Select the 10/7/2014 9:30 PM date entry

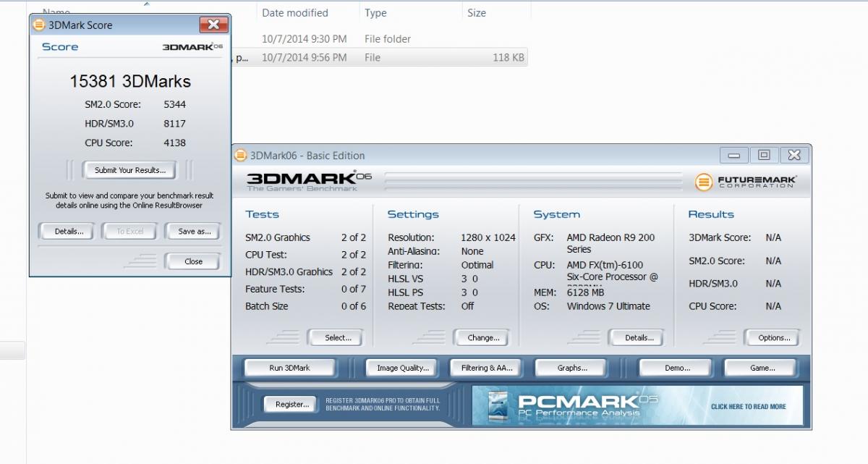(x=305, y=39)
